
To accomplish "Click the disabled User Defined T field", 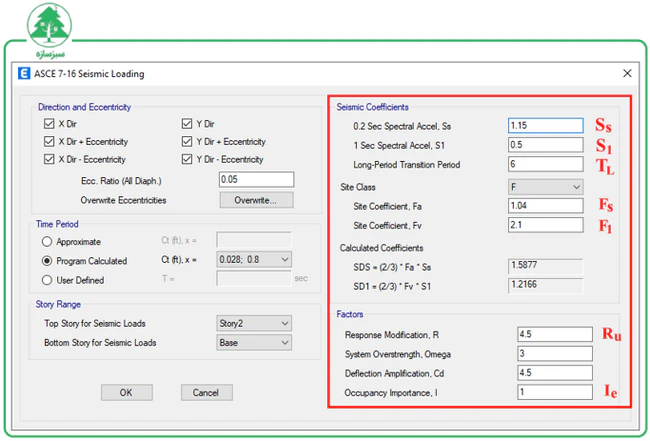I will (254, 279).
